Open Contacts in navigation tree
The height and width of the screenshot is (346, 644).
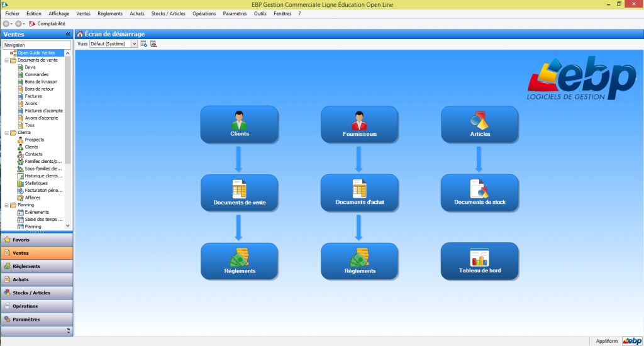click(33, 154)
